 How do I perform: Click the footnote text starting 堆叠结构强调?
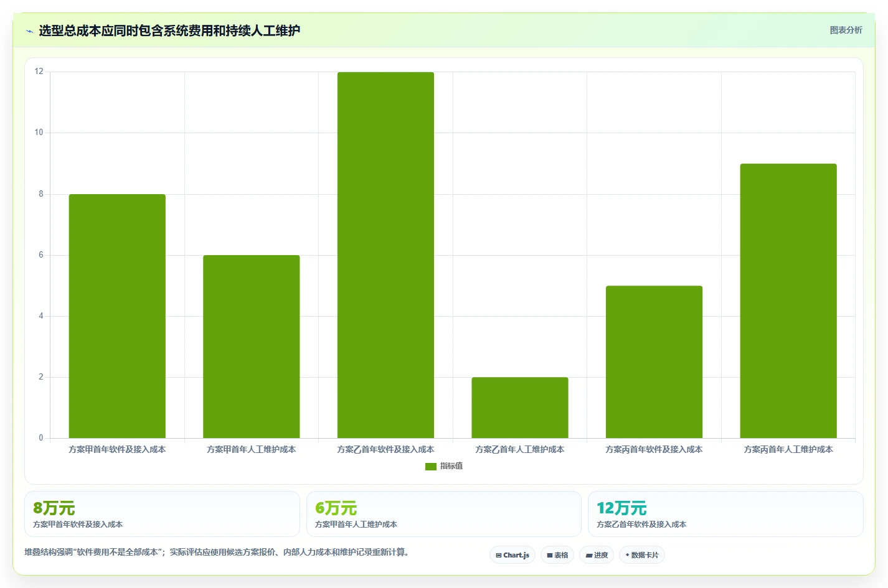pos(217,552)
